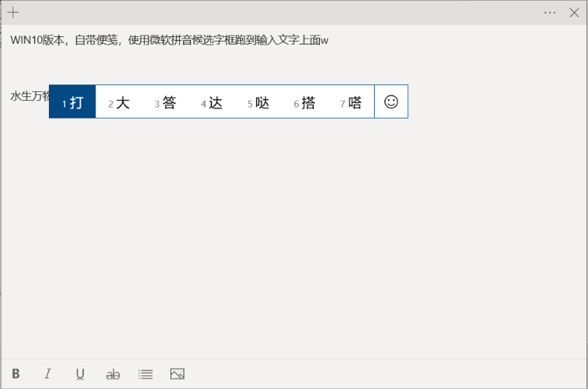Viewport: 588px width, 389px height.
Task: Select IME candidate 1 打
Action: [73, 102]
